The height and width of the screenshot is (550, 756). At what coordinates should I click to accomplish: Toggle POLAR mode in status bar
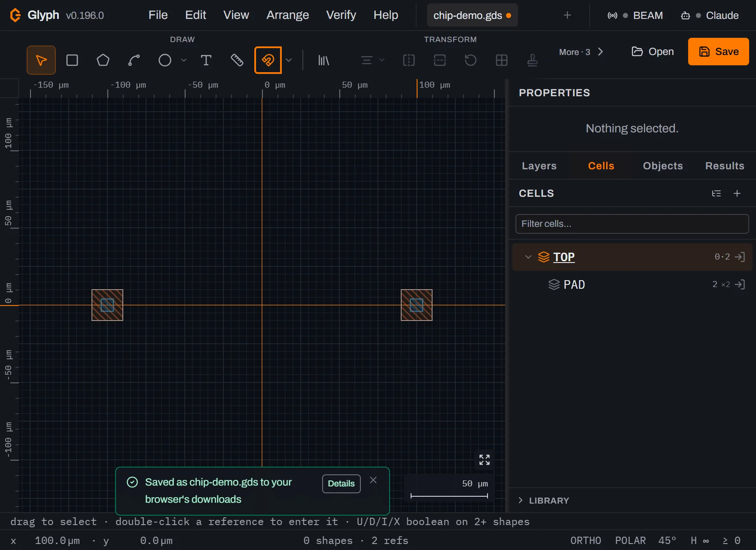pyautogui.click(x=630, y=541)
